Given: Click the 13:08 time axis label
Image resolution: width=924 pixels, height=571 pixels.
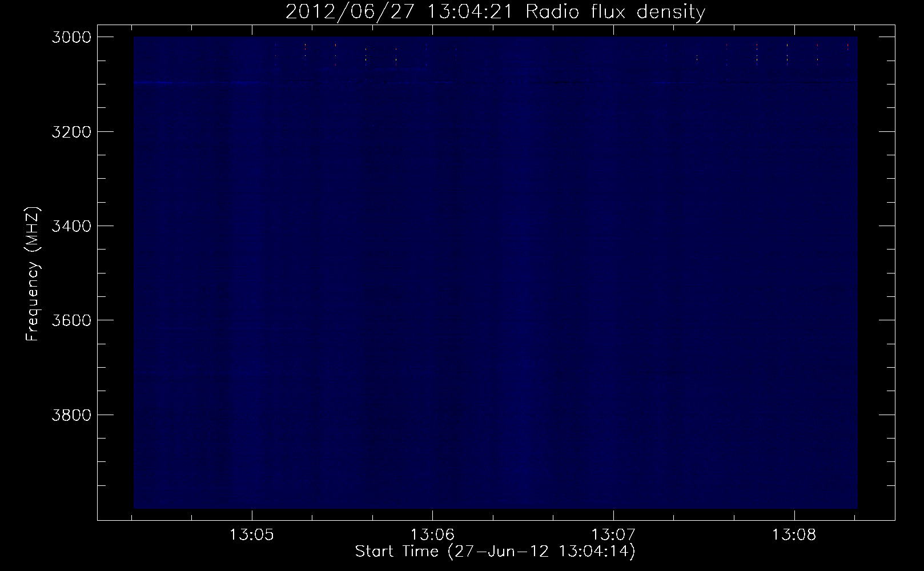Looking at the screenshot, I should [x=794, y=535].
